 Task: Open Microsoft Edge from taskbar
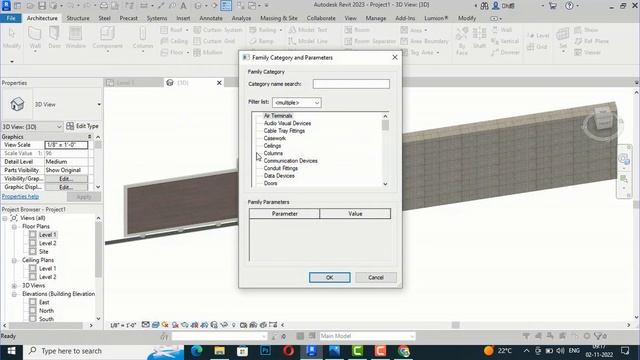197,351
